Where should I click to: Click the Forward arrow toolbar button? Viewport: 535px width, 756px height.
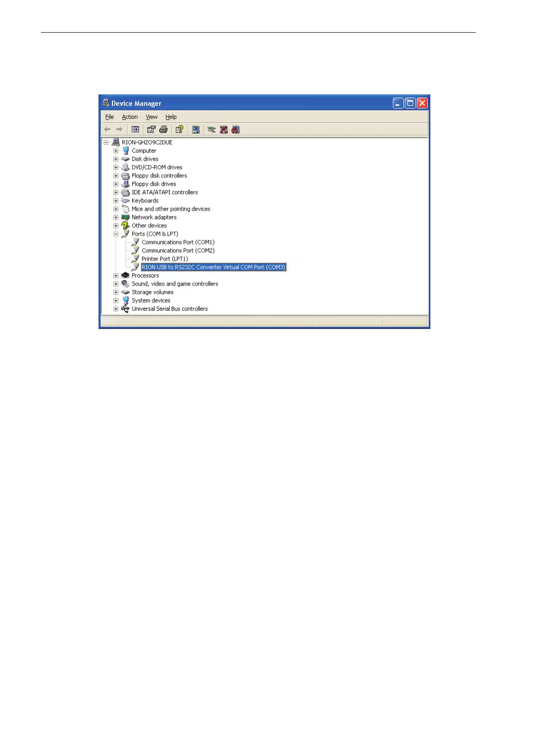[119, 130]
